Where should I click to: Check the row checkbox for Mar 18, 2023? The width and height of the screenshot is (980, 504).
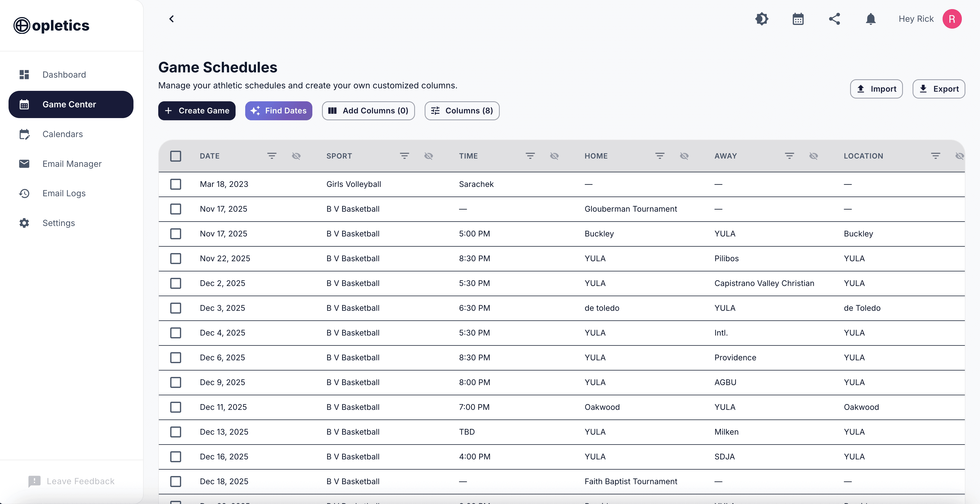tap(175, 184)
